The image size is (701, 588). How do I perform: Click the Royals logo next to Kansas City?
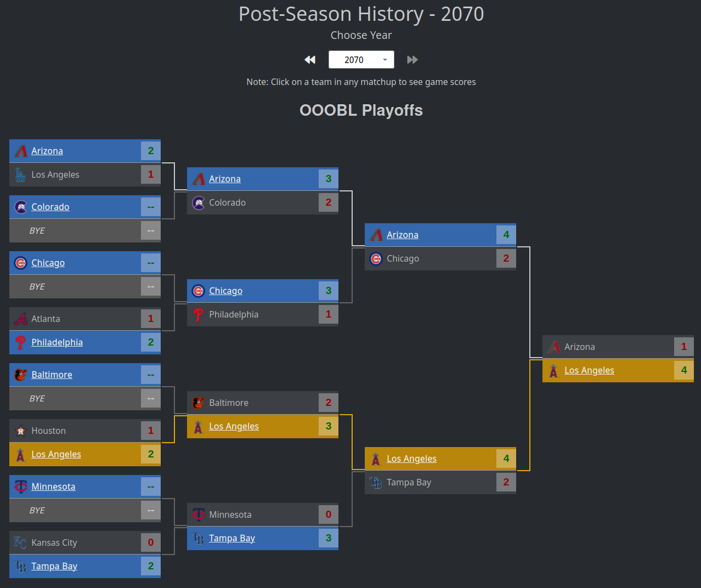click(x=20, y=542)
